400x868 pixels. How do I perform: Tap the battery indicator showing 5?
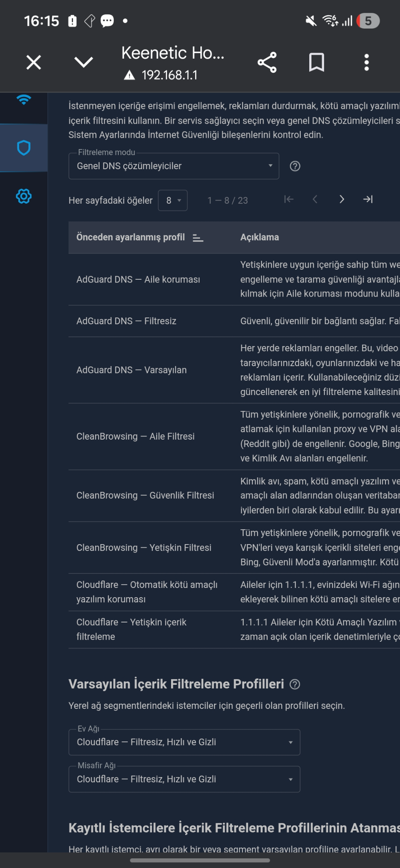pos(368,21)
